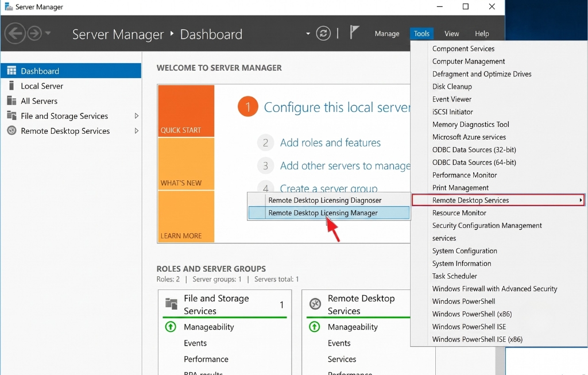
Task: Click the forward navigation arrow
Action: click(34, 33)
